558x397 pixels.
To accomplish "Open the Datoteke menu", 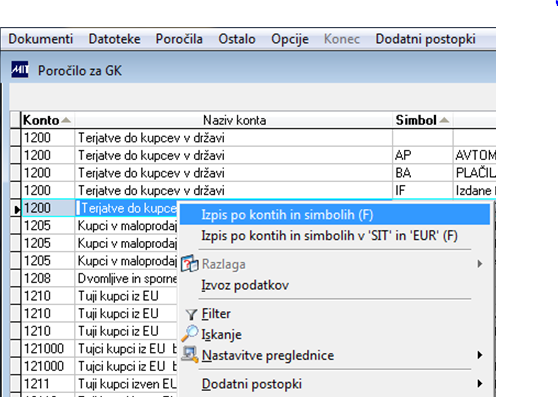I will tap(114, 39).
